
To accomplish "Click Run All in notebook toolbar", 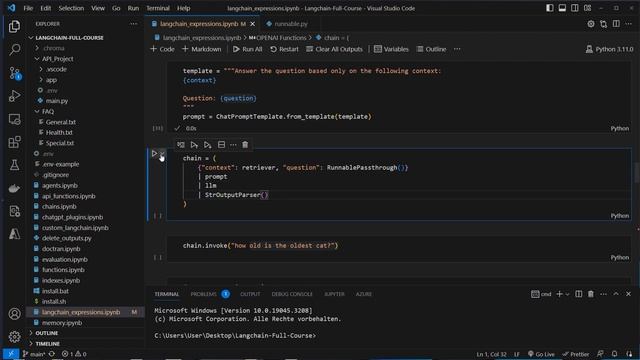I will click(x=247, y=49).
